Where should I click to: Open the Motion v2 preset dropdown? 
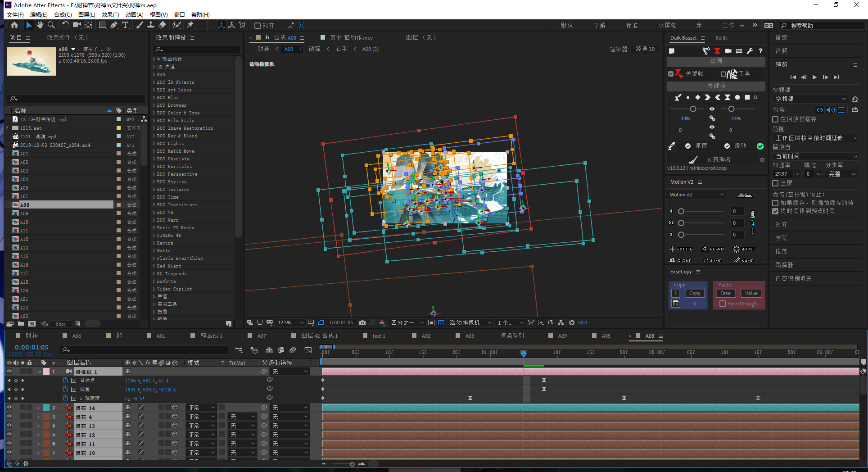pos(696,195)
